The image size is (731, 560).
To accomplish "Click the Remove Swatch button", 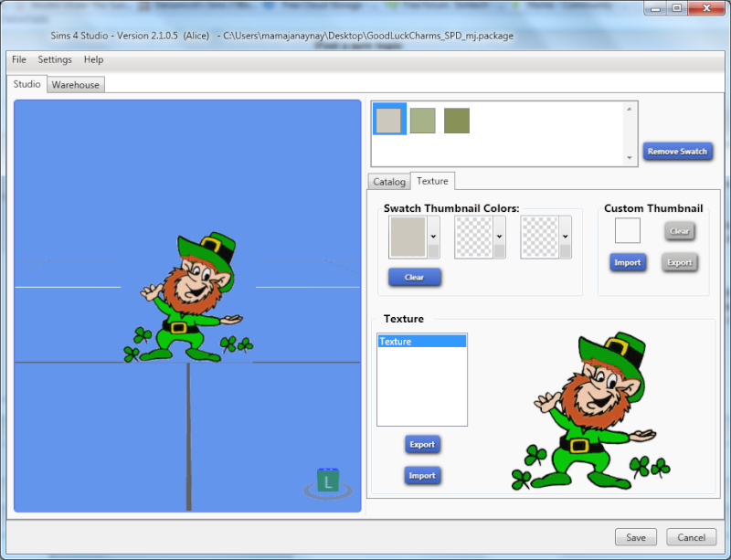I will 677,152.
